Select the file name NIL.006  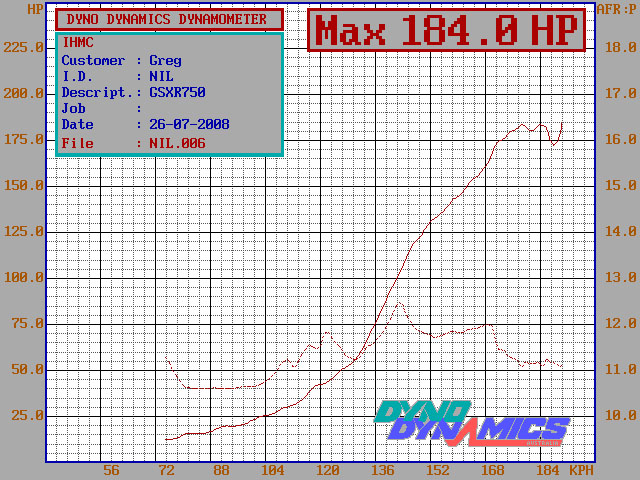pos(177,143)
